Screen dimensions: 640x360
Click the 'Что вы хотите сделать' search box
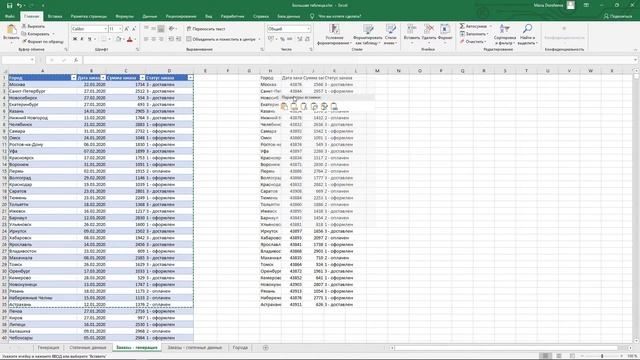336,16
